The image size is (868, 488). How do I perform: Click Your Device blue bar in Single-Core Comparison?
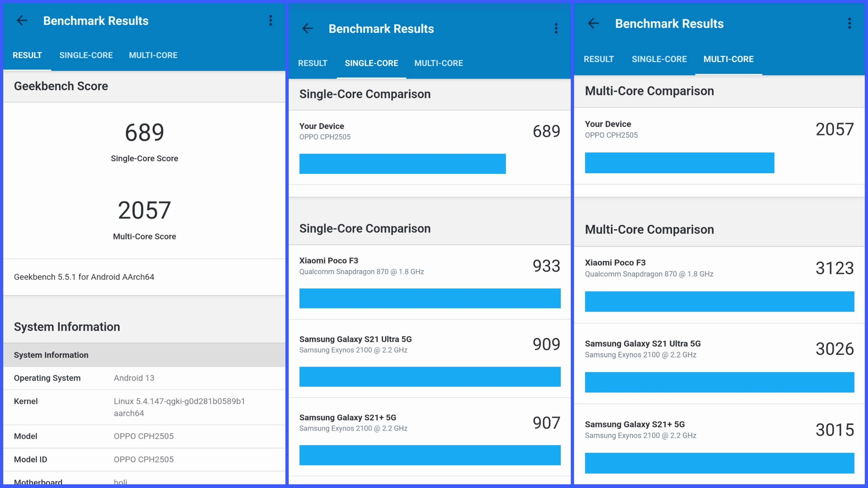click(x=402, y=164)
